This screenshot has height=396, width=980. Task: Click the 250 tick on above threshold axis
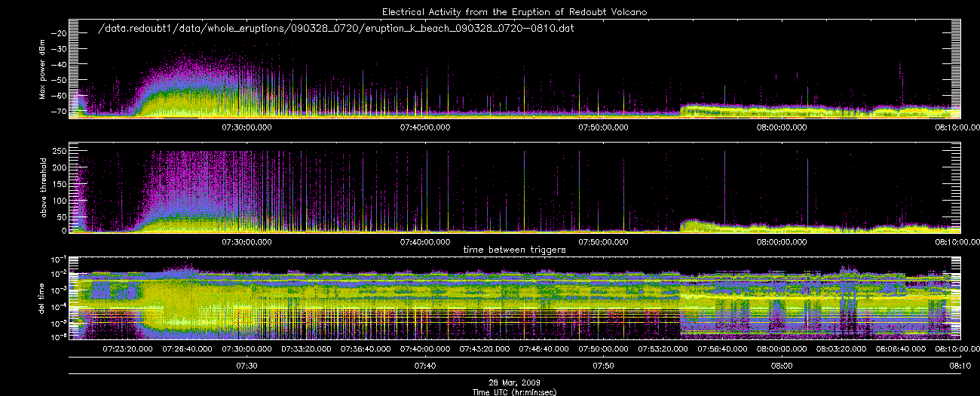coord(60,152)
